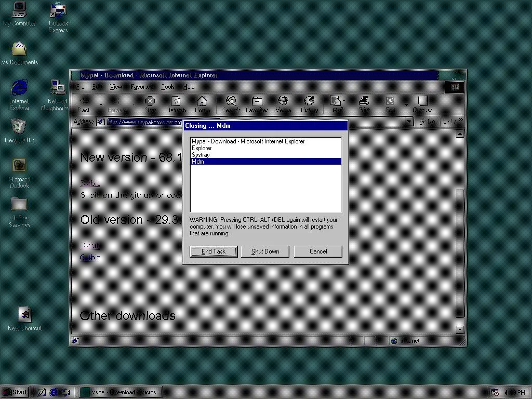Expand Back button history dropdown arrow
Screen dimensions: 532x399
[x=101, y=104]
